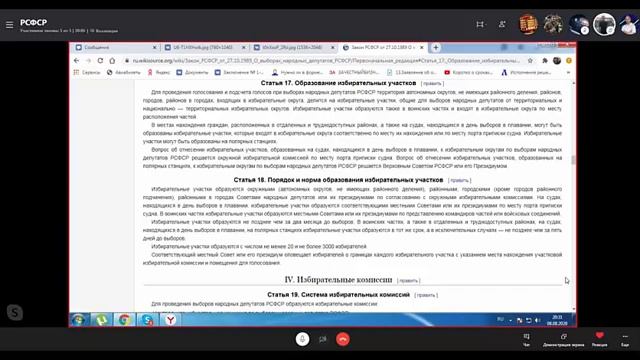Click the Статья 17 heading text
Screen dimensions: 640x360
click(x=338, y=83)
